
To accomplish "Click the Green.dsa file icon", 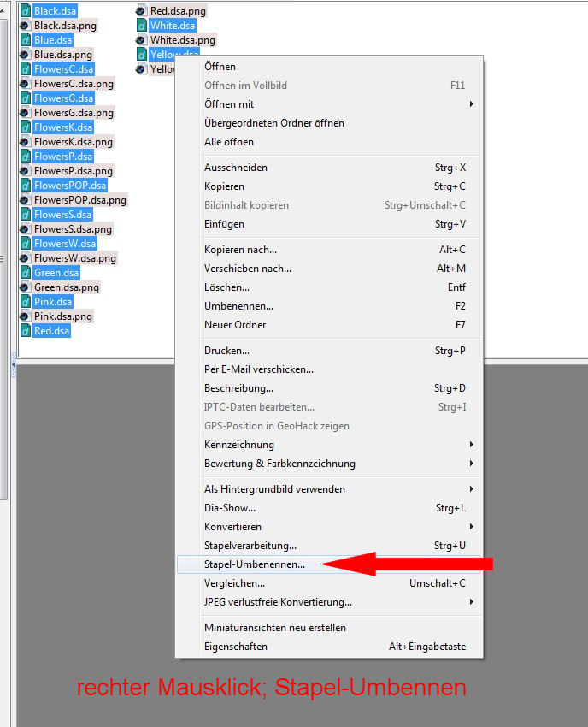I will pyautogui.click(x=26, y=273).
